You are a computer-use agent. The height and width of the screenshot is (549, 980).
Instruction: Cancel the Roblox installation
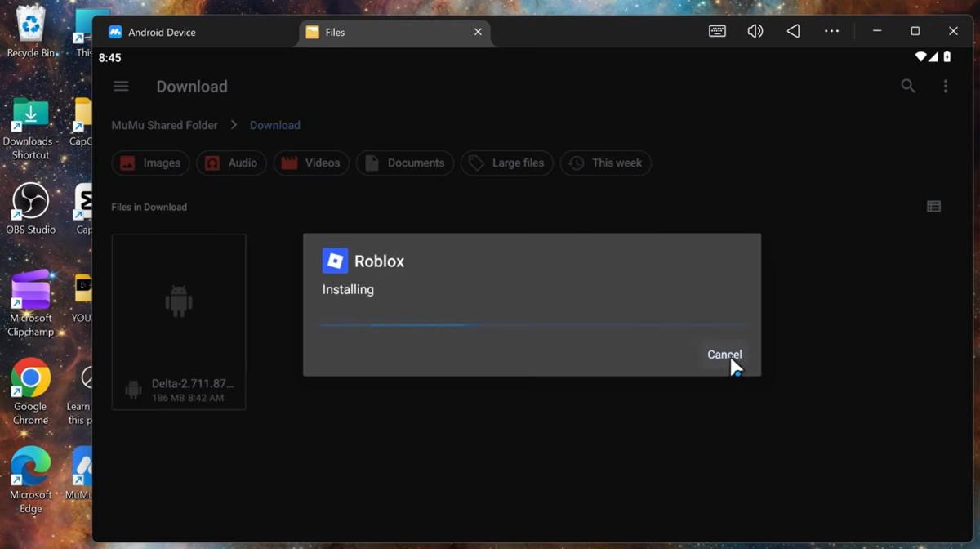724,355
